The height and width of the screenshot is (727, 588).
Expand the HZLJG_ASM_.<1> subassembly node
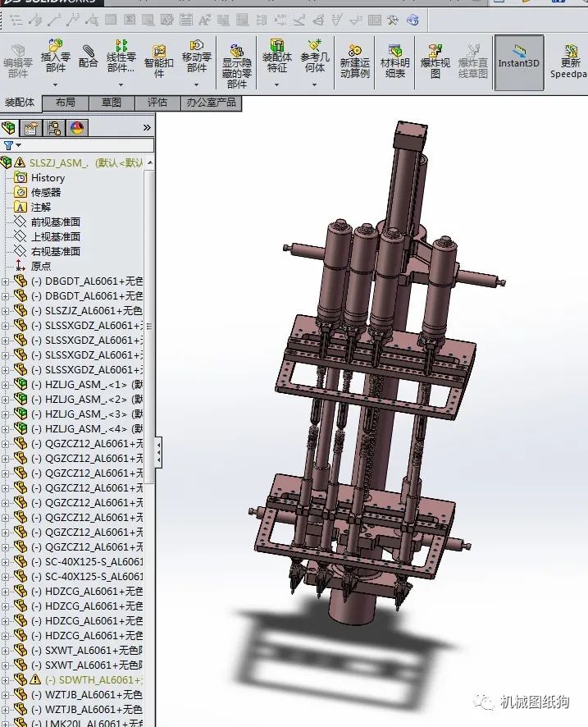[x=5, y=385]
